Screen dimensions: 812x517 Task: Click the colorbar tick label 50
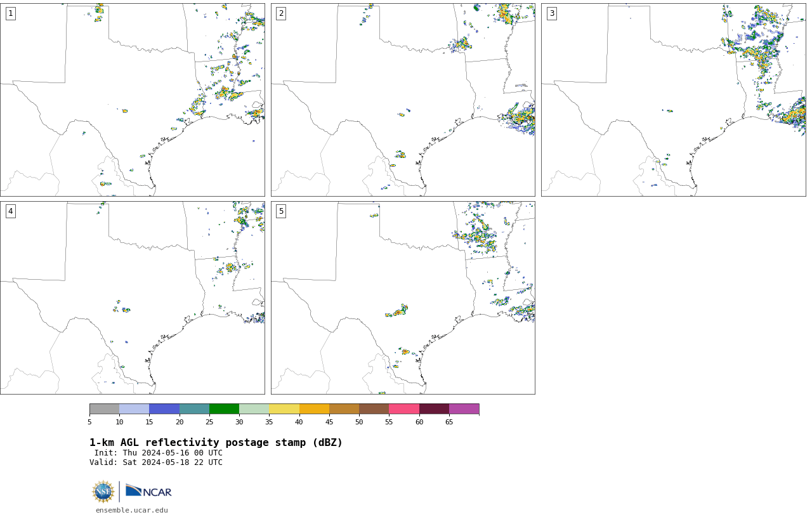359,422
